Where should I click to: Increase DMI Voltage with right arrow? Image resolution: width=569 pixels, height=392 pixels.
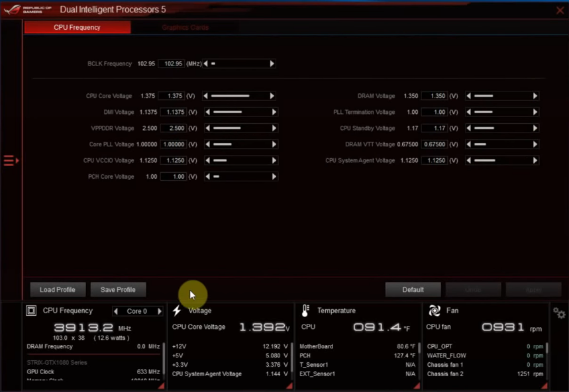(x=274, y=112)
